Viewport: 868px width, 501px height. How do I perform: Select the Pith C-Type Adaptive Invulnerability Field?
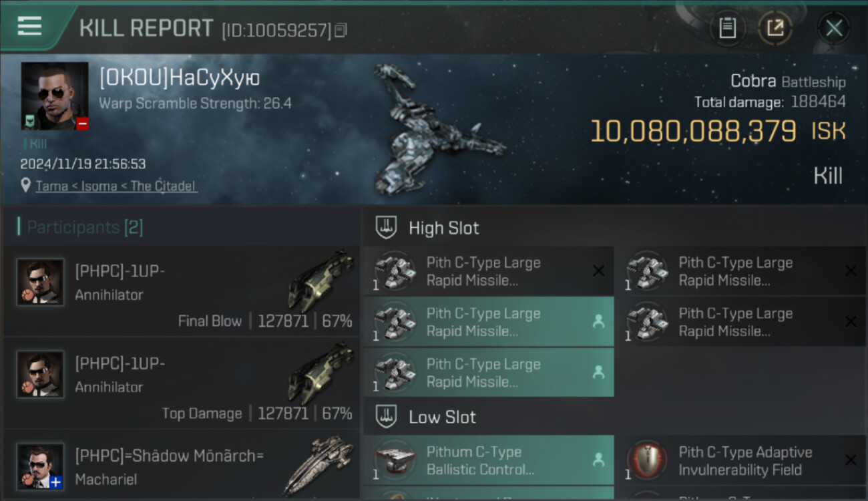click(x=741, y=460)
